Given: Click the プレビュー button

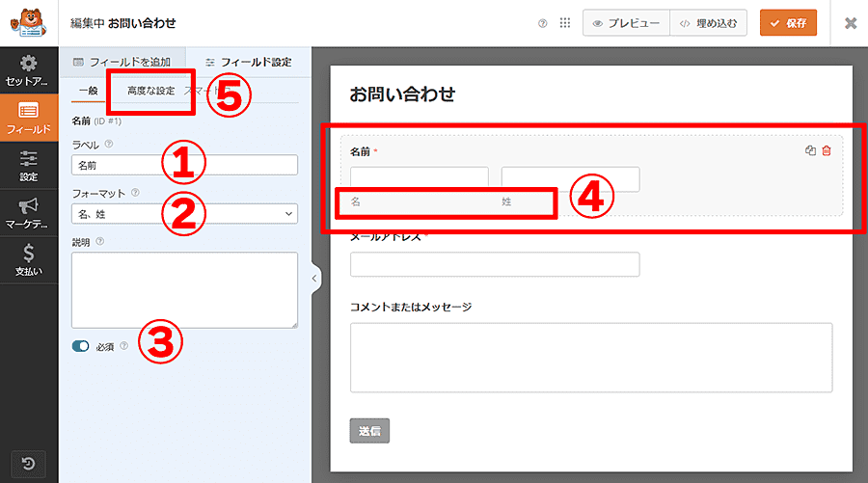Looking at the screenshot, I should coord(626,23).
